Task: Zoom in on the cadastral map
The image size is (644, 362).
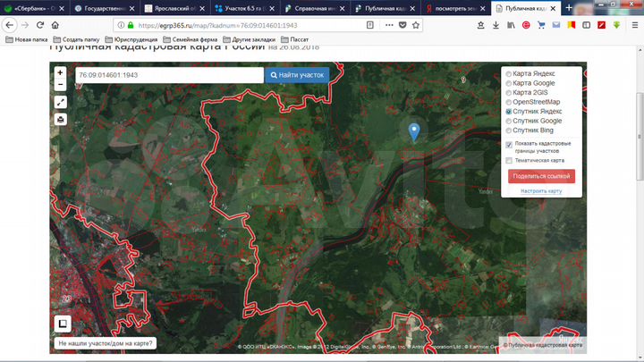Action: coord(61,72)
